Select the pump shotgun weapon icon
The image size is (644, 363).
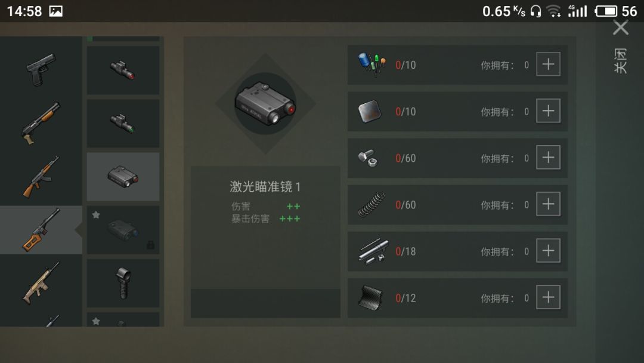[x=41, y=124]
